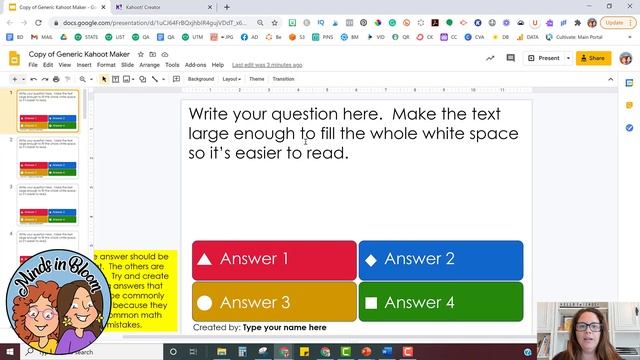This screenshot has width=640, height=360.
Task: Click the paint format icon
Action: pyautogui.click(x=68, y=79)
